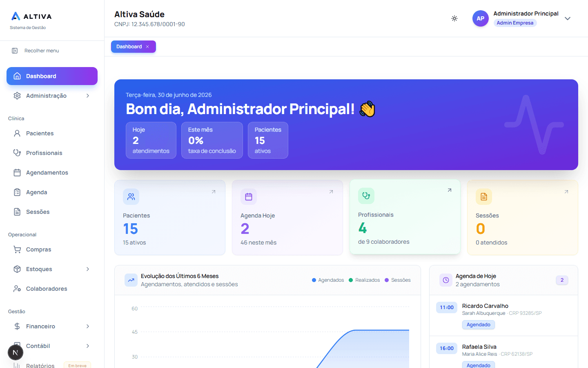Toggle the light/dark theme sun icon
588x368 pixels.
454,18
